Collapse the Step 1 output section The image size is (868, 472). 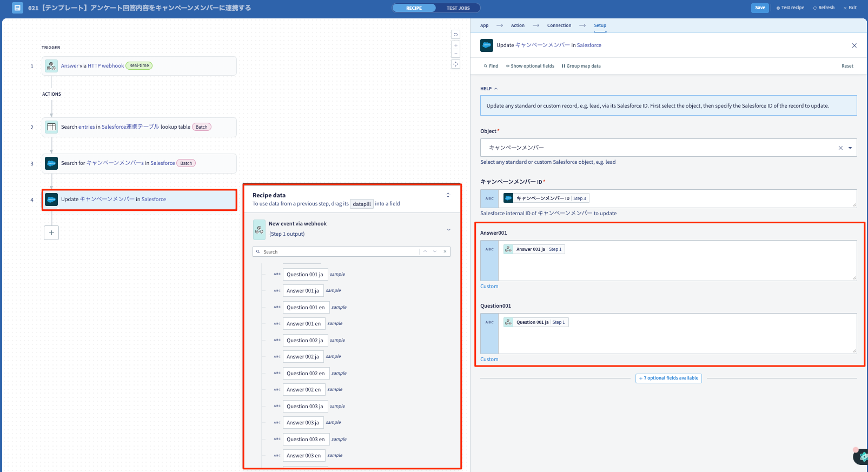point(448,230)
